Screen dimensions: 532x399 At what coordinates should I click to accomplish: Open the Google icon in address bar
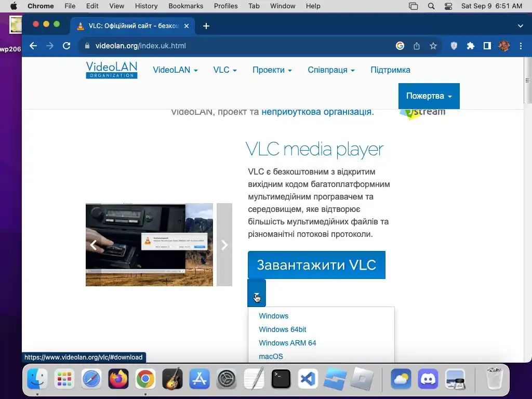tap(400, 46)
